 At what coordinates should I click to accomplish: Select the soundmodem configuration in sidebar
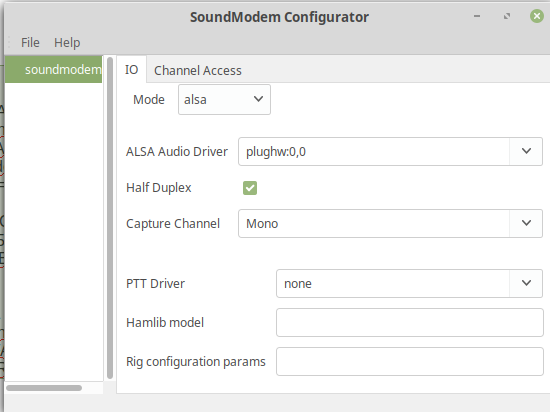(54, 69)
